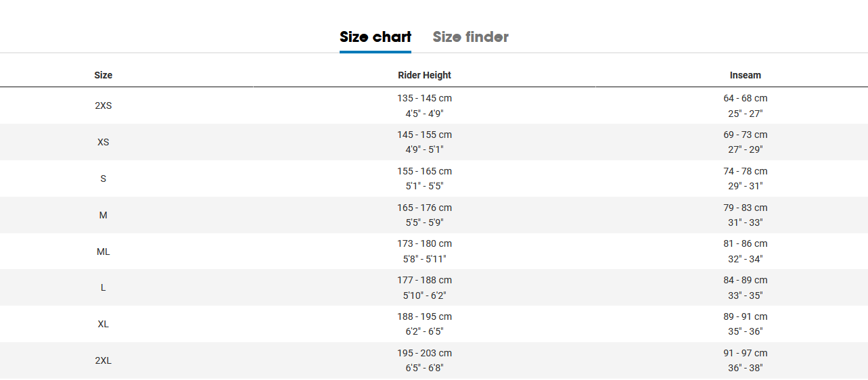The height and width of the screenshot is (380, 868).
Task: Click the 165 - 176 cm rider height
Action: click(x=424, y=208)
